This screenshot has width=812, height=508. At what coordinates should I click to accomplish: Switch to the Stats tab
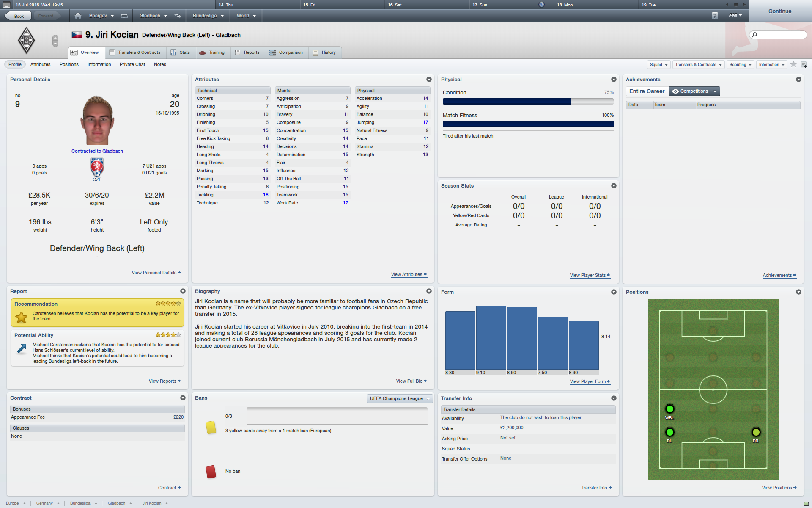click(180, 52)
